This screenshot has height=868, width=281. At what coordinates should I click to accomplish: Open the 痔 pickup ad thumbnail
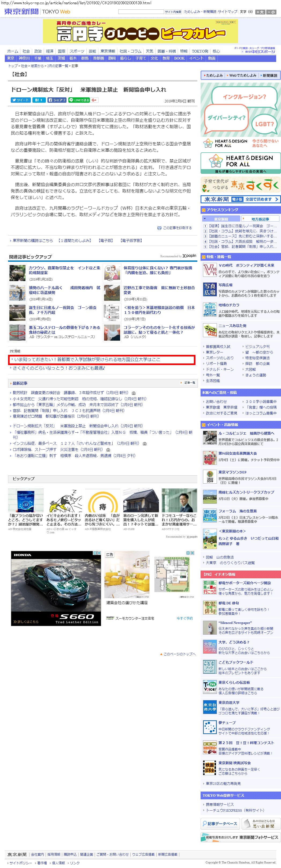(x=102, y=500)
